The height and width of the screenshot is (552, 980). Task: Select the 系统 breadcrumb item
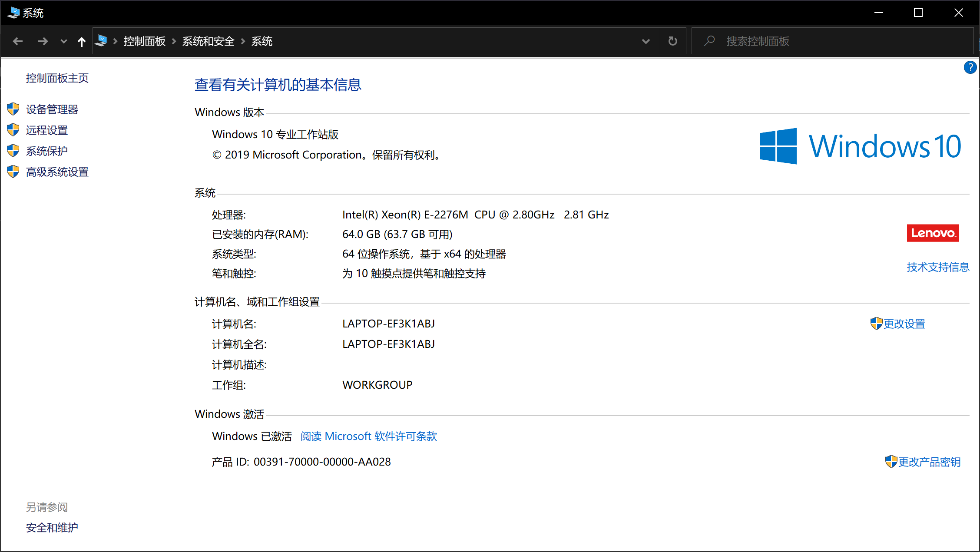[x=262, y=41]
